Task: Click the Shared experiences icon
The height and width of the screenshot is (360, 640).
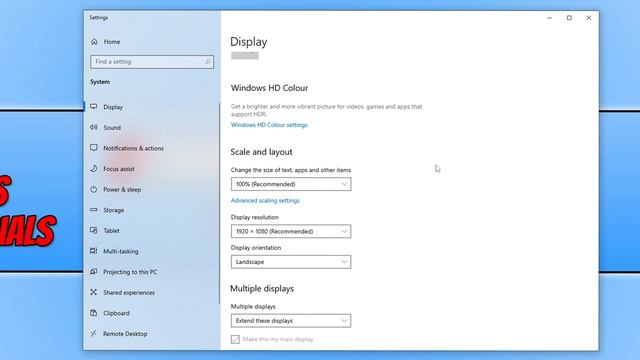Action: (x=94, y=292)
